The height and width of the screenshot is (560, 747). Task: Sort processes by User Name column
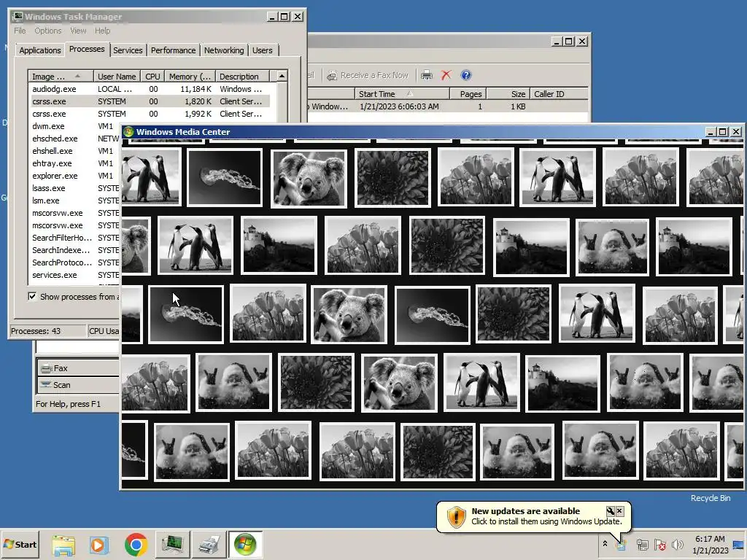pos(117,76)
